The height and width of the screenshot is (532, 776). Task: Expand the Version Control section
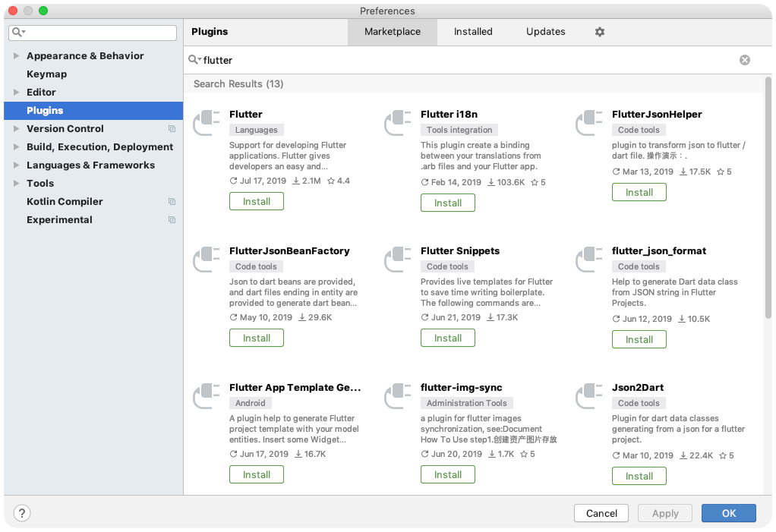16,128
